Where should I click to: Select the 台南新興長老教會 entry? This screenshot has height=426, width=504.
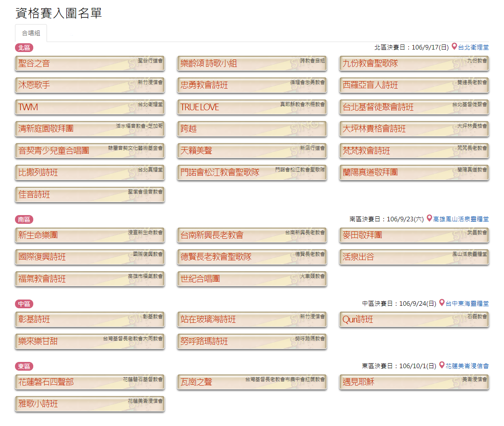point(252,235)
